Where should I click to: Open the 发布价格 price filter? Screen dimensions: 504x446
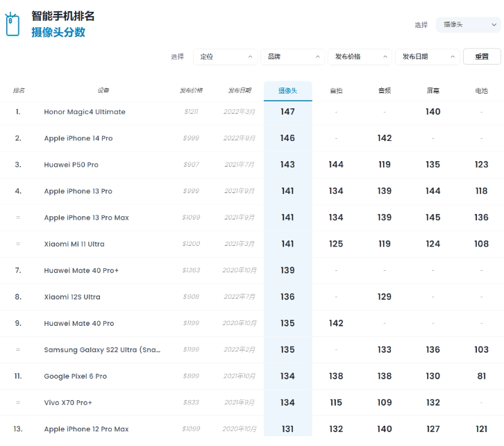point(360,56)
